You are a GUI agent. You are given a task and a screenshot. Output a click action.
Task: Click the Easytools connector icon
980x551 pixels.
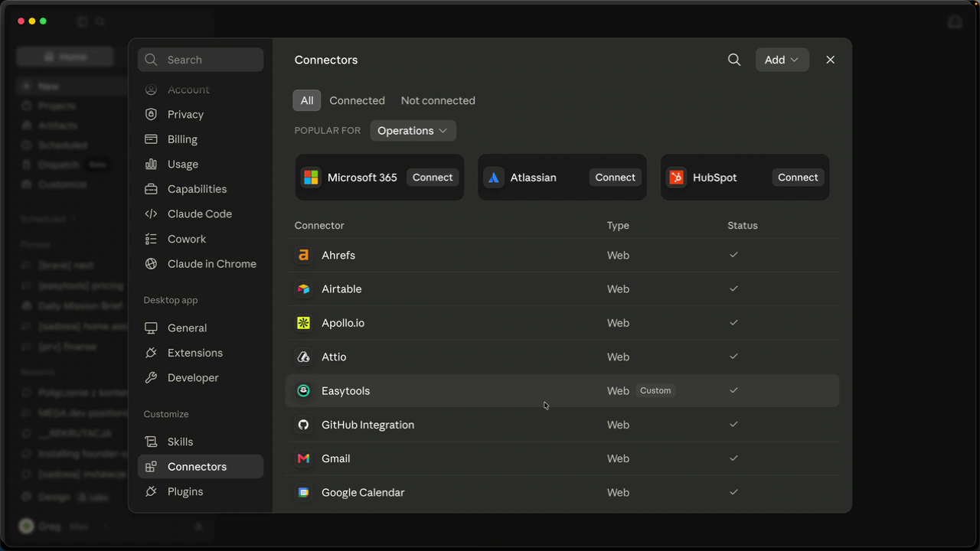coord(303,390)
